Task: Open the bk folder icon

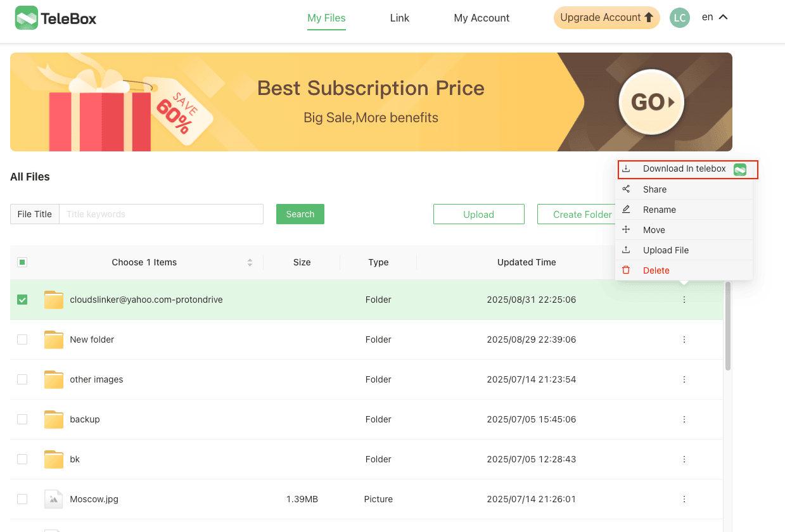Action: click(54, 459)
